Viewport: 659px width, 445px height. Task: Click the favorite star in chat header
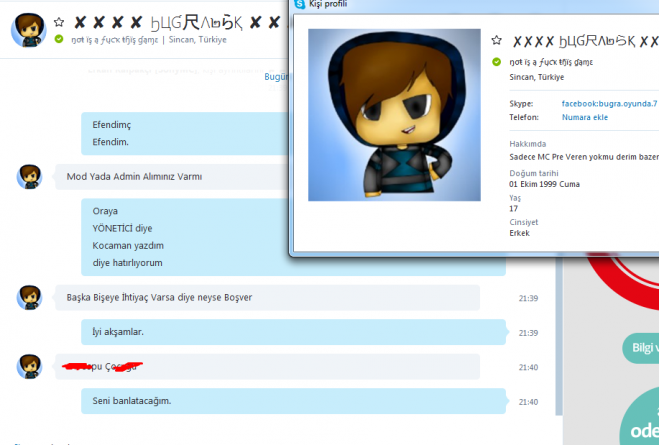pos(59,22)
